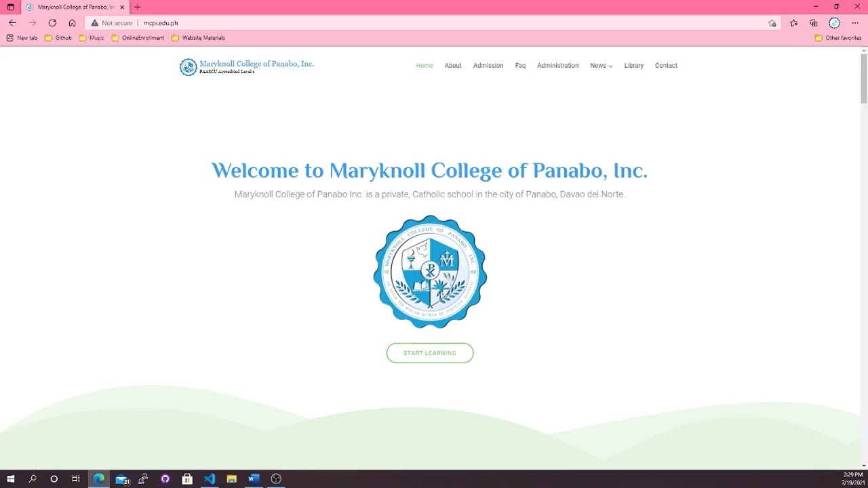The image size is (868, 488).
Task: Click the large Maryknoll College seal
Action: [x=430, y=272]
